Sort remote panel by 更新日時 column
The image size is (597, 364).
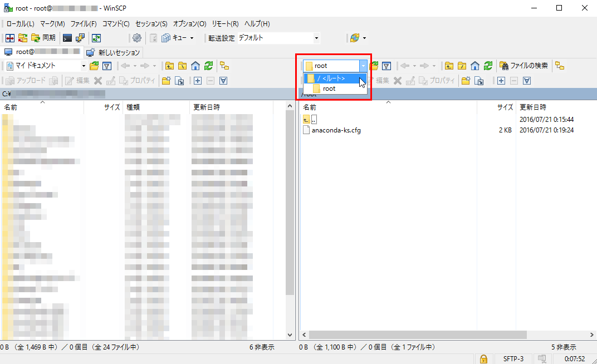tap(533, 107)
